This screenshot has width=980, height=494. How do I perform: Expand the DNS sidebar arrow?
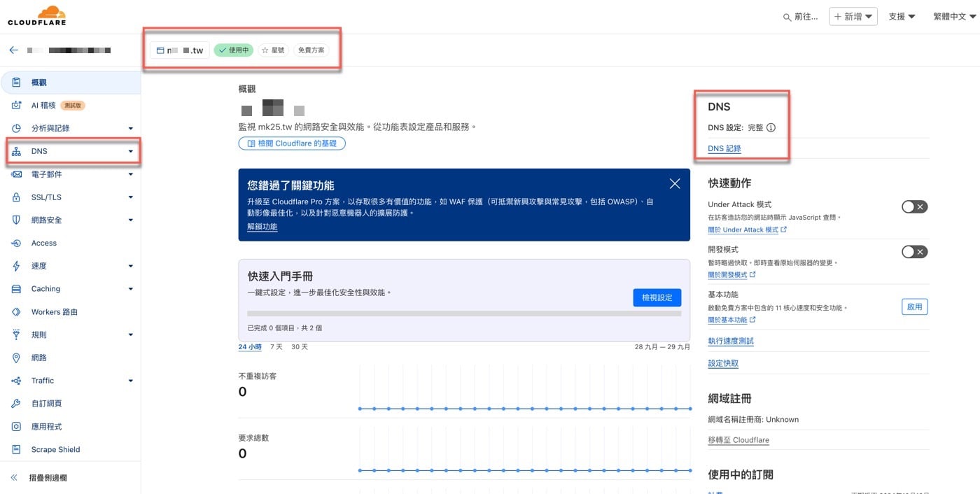click(x=131, y=151)
